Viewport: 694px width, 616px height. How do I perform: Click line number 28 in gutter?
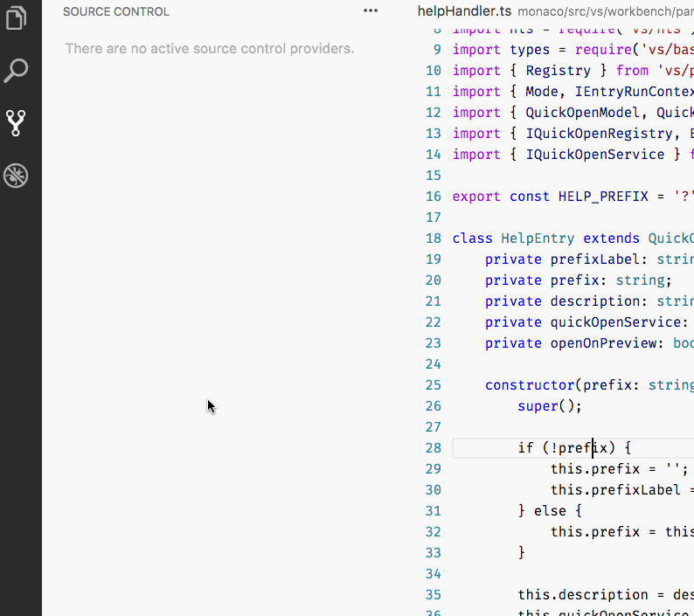434,448
